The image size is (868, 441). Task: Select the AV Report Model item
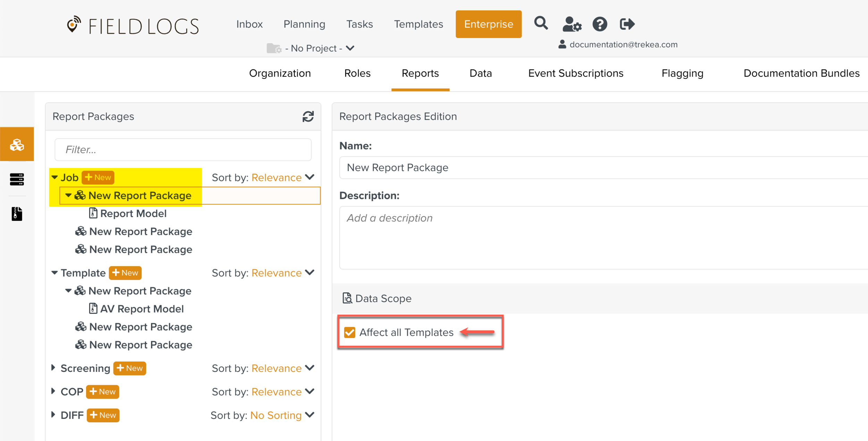141,309
